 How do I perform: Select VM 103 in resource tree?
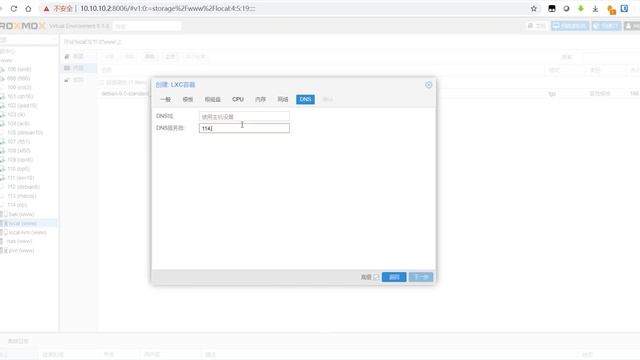click(16, 114)
